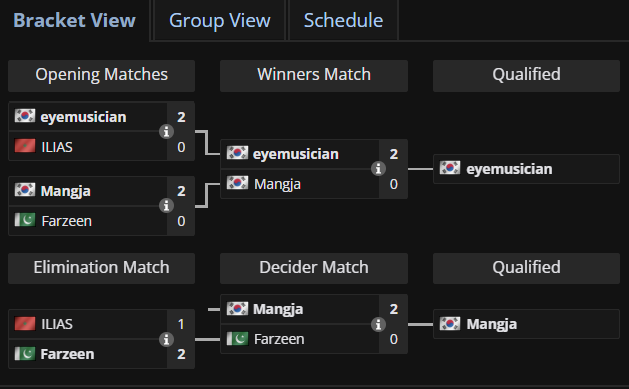The image size is (629, 389).
Task: Click the Opening Matches header
Action: [101, 75]
